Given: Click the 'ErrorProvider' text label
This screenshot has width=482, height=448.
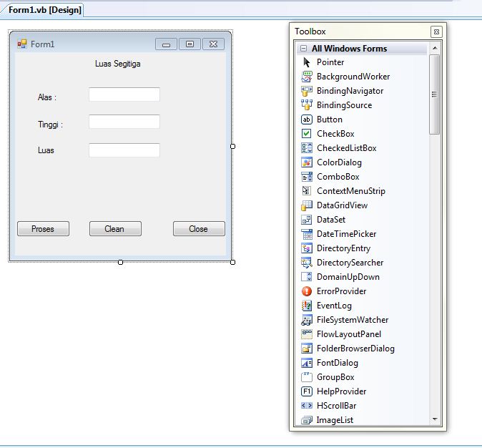Looking at the screenshot, I should [341, 291].
